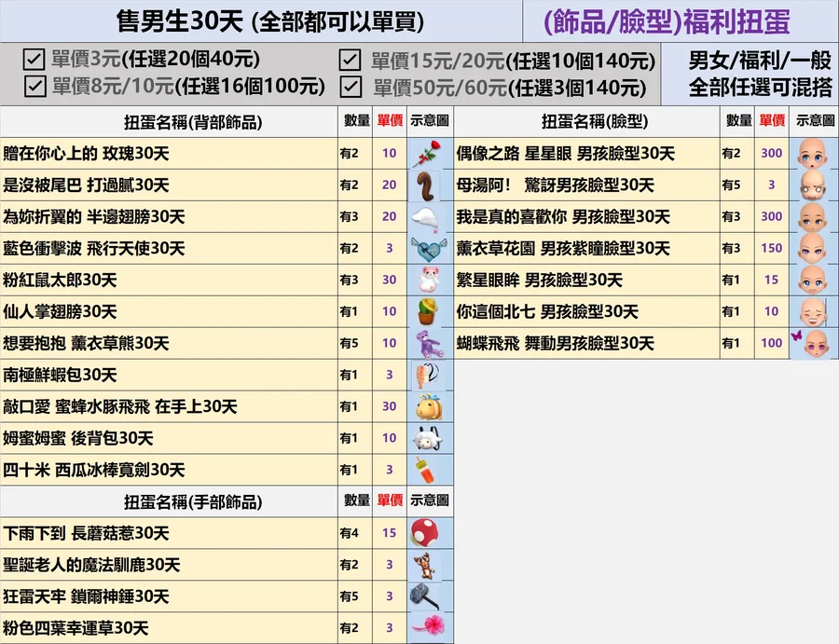Click the 偶像之路 星星眼 face thumbnail
This screenshot has width=839, height=644.
[x=813, y=154]
